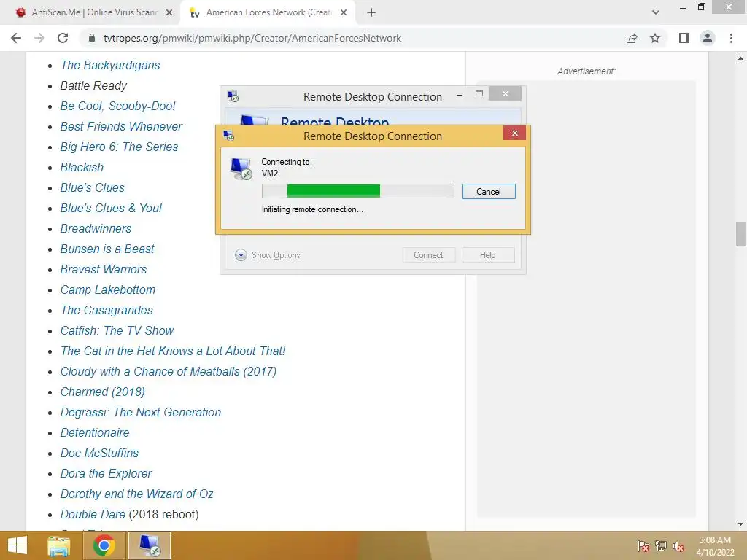
Task: Open the Action Center flag icon
Action: point(643,546)
